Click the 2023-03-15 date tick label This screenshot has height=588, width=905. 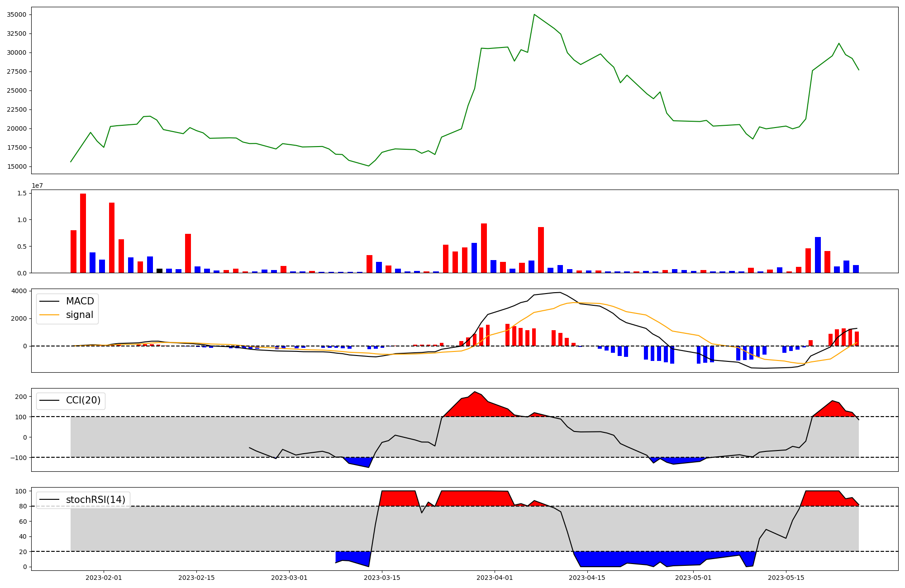click(x=382, y=578)
